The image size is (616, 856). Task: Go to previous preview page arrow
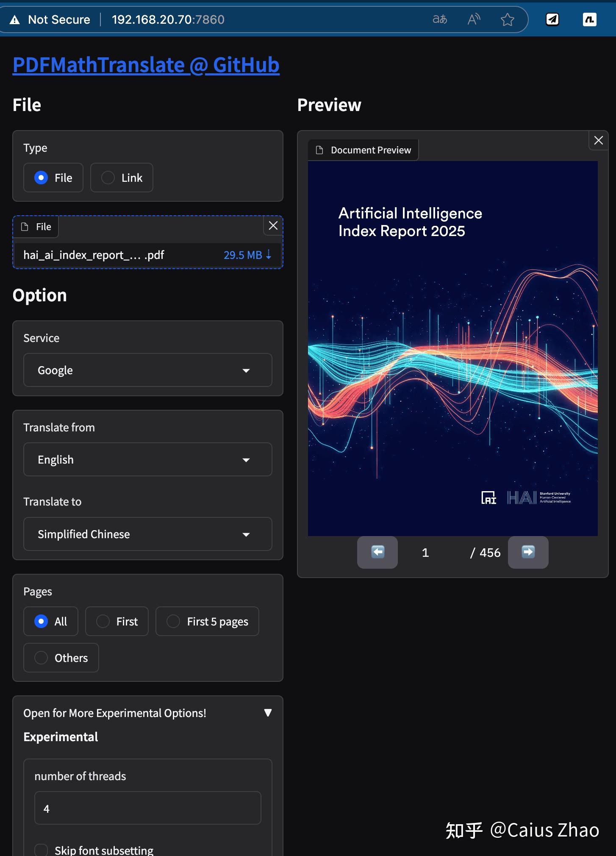tap(377, 552)
